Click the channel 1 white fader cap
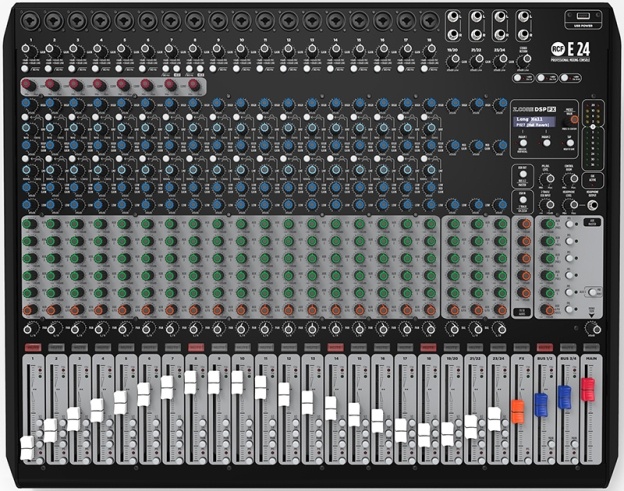This screenshot has height=491, width=624. pos(27,447)
